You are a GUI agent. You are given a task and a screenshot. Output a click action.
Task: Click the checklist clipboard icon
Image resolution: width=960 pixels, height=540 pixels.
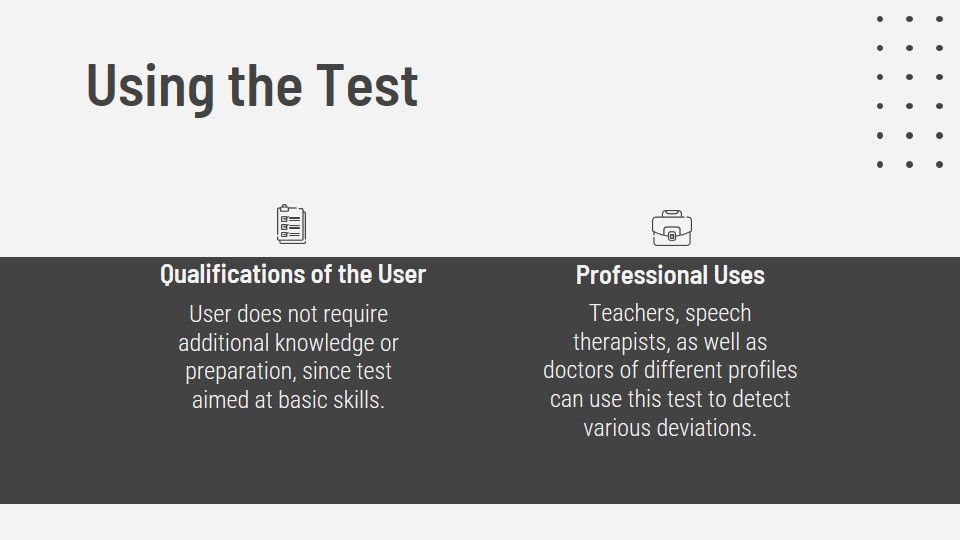(291, 224)
